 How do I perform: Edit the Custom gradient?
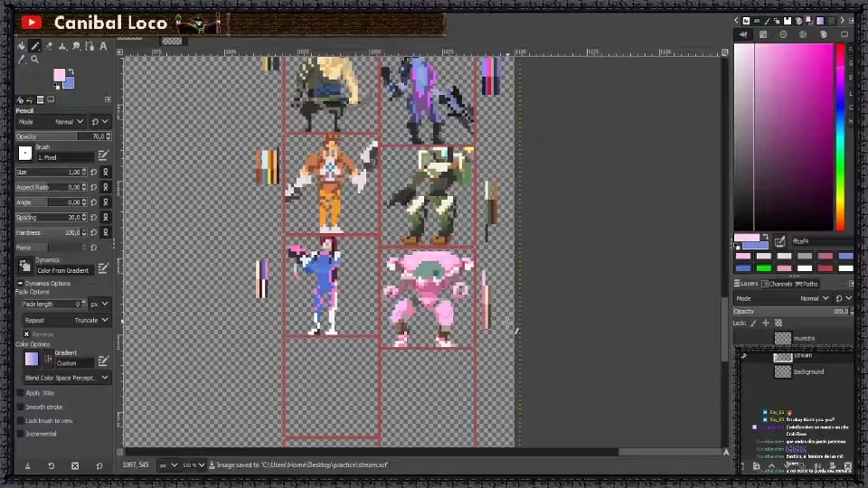click(x=103, y=361)
